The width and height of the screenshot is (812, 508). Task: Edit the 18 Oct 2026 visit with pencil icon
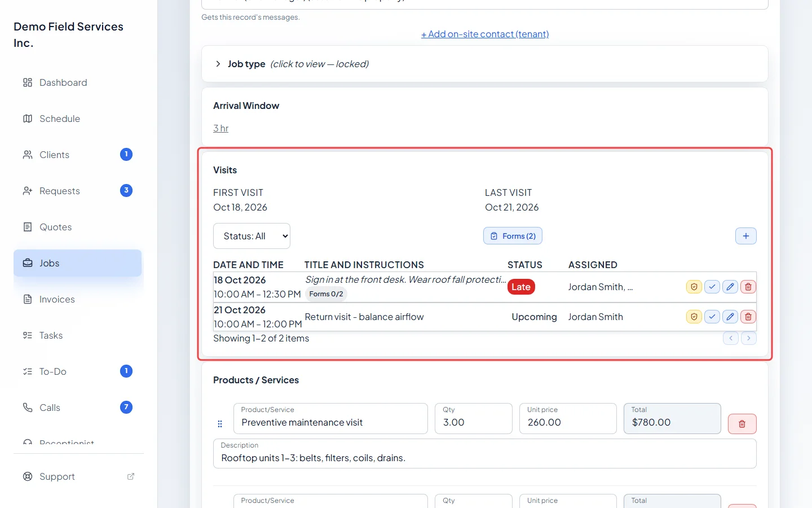(x=730, y=287)
